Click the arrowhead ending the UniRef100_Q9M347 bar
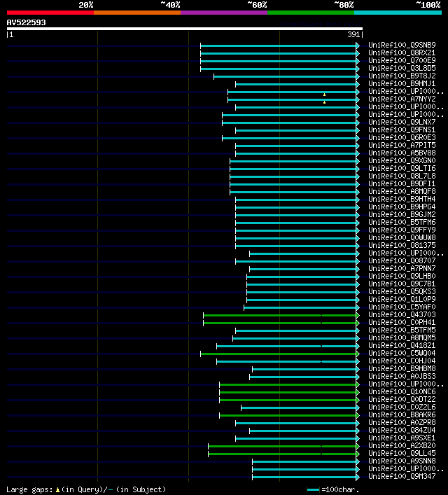This screenshot has width=448, height=495. [x=358, y=477]
